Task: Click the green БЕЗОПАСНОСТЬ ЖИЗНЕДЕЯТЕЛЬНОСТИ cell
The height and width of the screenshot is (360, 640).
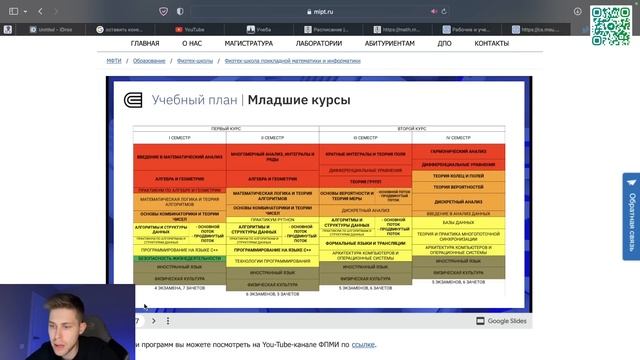Action: pyautogui.click(x=180, y=258)
